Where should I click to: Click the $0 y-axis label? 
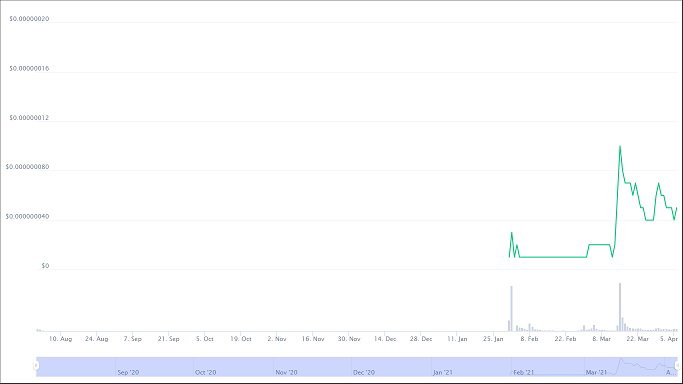(x=45, y=266)
